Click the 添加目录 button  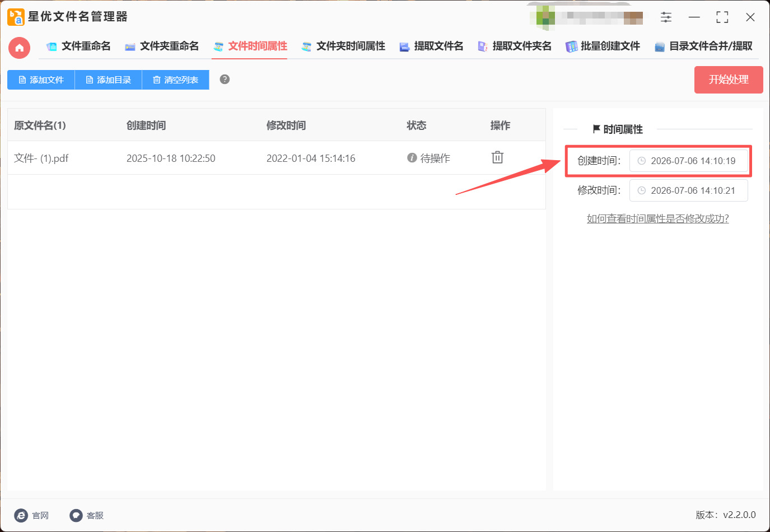point(108,80)
